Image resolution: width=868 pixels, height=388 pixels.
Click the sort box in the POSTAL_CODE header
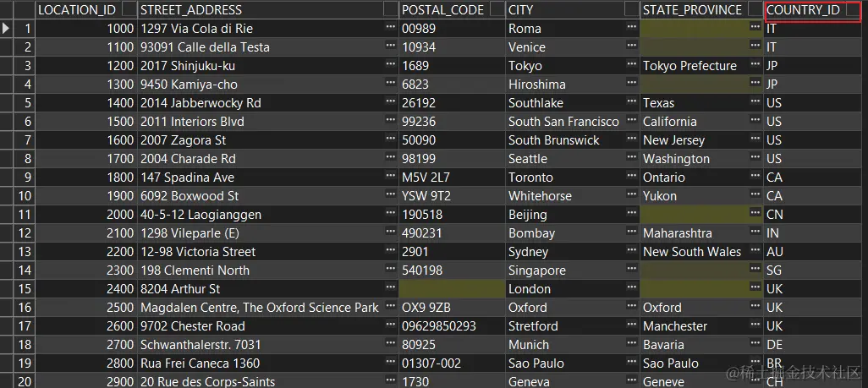point(497,9)
